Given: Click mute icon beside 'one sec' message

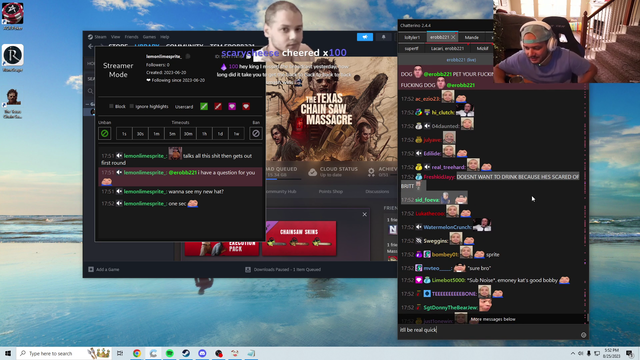Looking at the screenshot, I should (x=119, y=203).
